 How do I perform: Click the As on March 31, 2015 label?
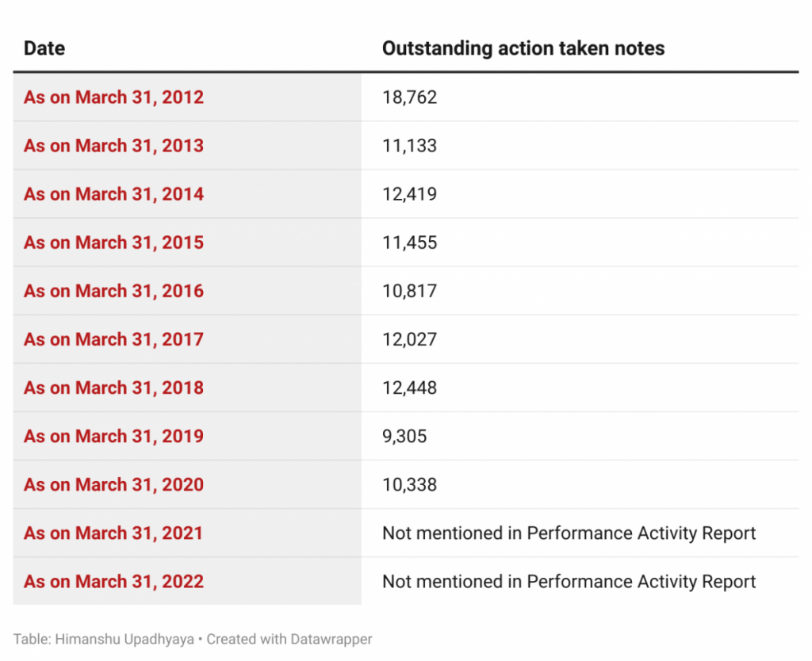tap(113, 243)
